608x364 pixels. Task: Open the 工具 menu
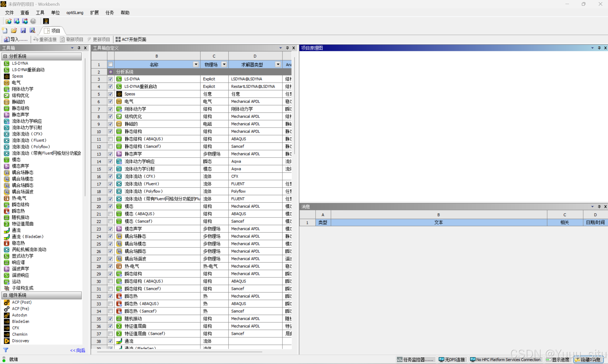tap(40, 13)
